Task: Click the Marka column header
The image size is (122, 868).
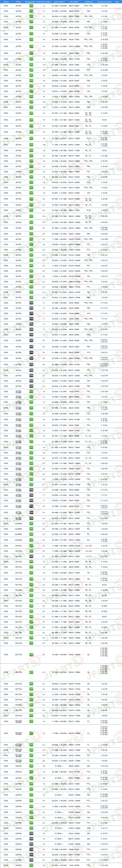Action: pos(6,2)
